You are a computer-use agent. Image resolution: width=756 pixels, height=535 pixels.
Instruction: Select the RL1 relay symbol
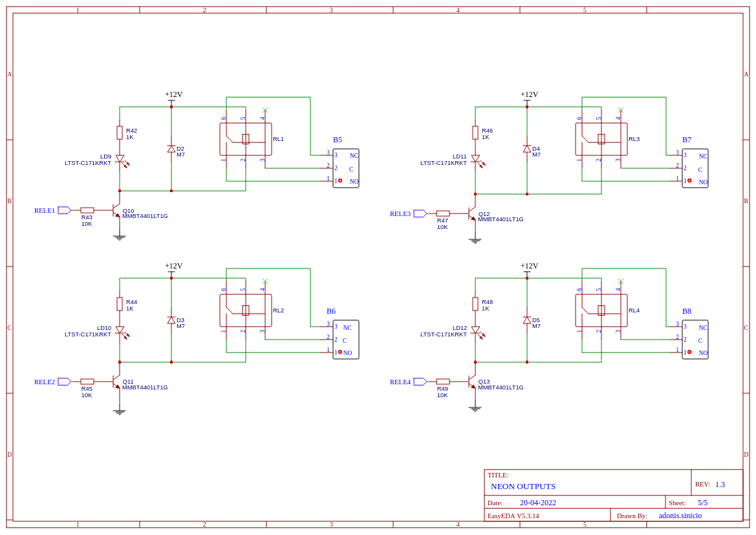tap(245, 139)
